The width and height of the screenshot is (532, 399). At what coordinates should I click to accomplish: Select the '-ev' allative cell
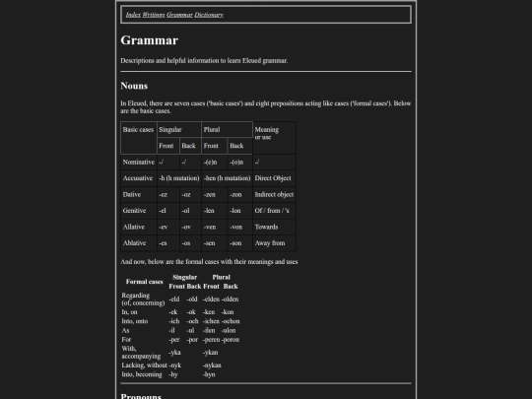(x=168, y=227)
